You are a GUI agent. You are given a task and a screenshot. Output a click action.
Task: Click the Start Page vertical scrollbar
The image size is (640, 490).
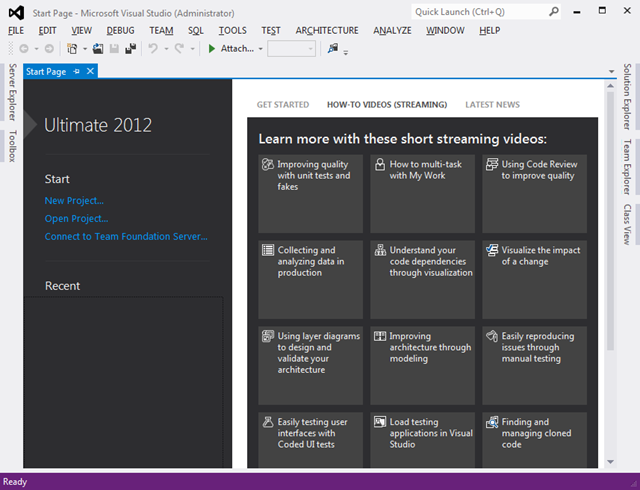click(609, 250)
